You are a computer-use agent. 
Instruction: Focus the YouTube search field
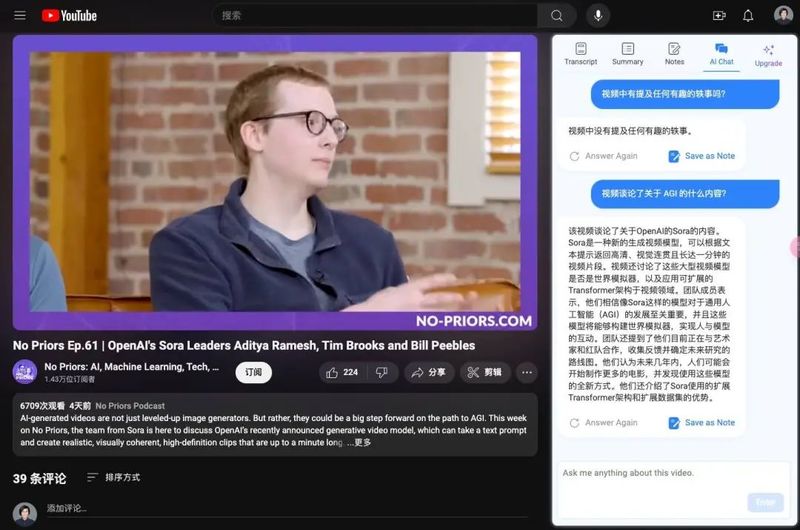tap(375, 16)
